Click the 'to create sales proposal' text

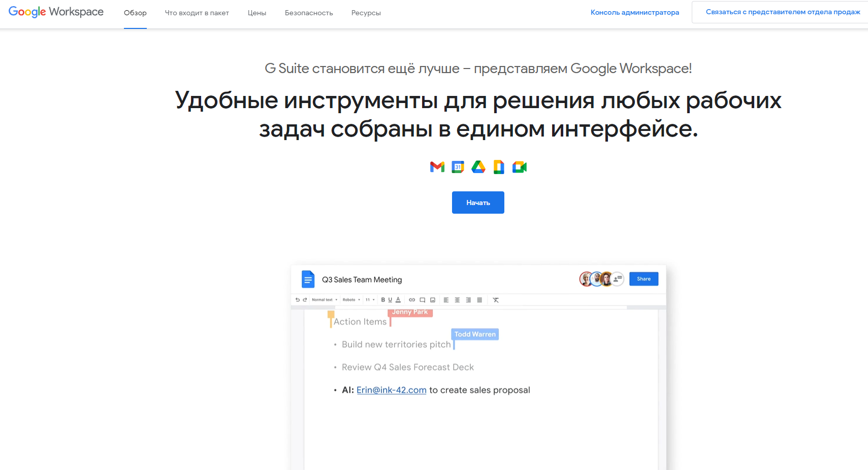coord(479,390)
